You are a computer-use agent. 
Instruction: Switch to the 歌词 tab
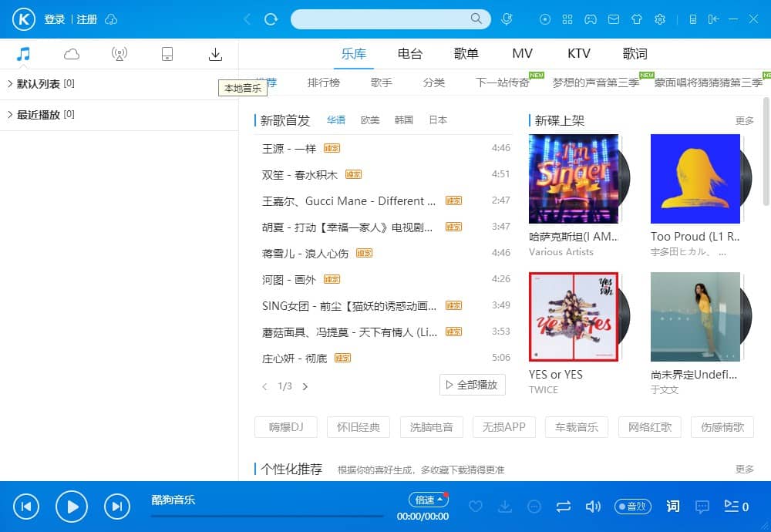click(x=635, y=54)
